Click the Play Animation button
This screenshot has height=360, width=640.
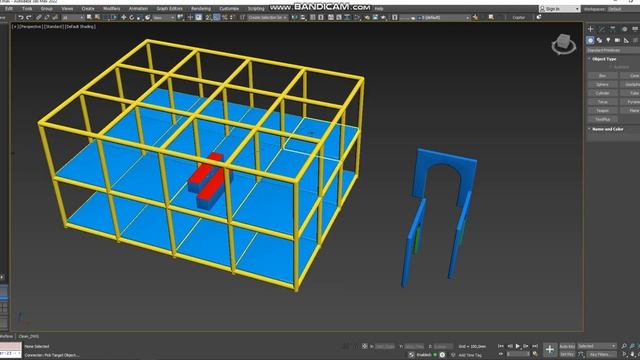point(518,346)
